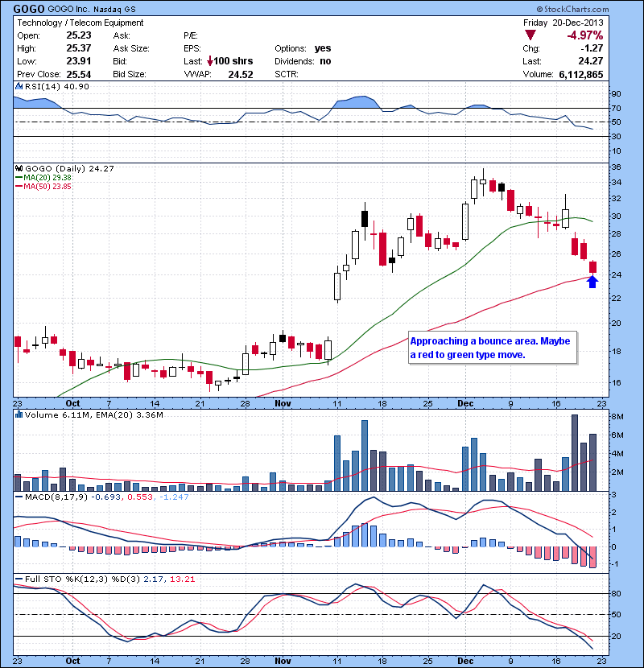The height and width of the screenshot is (668, 644).
Task: Click the RSI axis level 30
Action: [617, 136]
